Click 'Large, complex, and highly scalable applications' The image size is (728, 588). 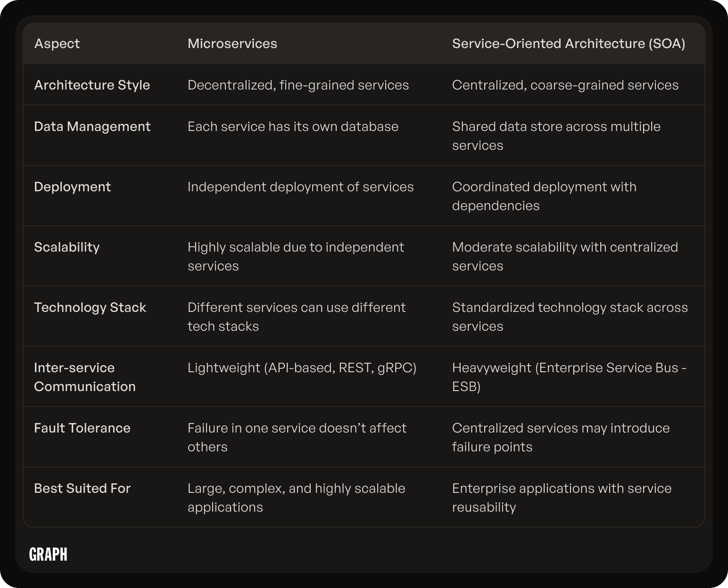coord(297,498)
